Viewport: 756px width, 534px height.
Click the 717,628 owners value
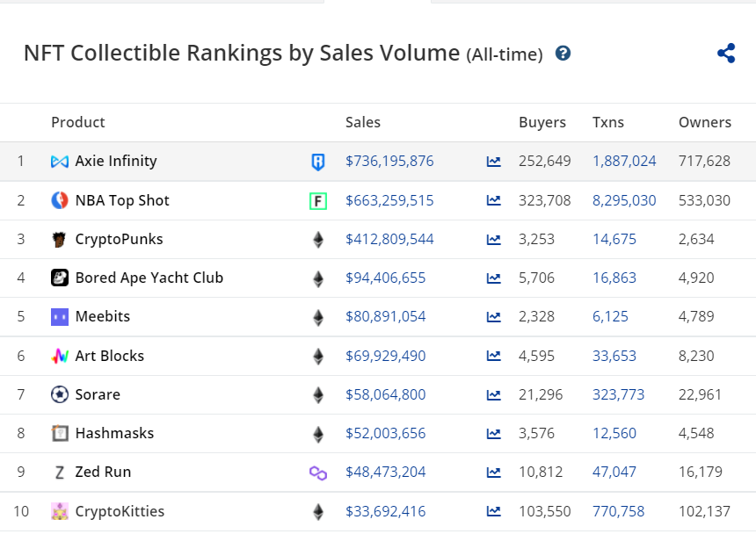[x=704, y=161]
